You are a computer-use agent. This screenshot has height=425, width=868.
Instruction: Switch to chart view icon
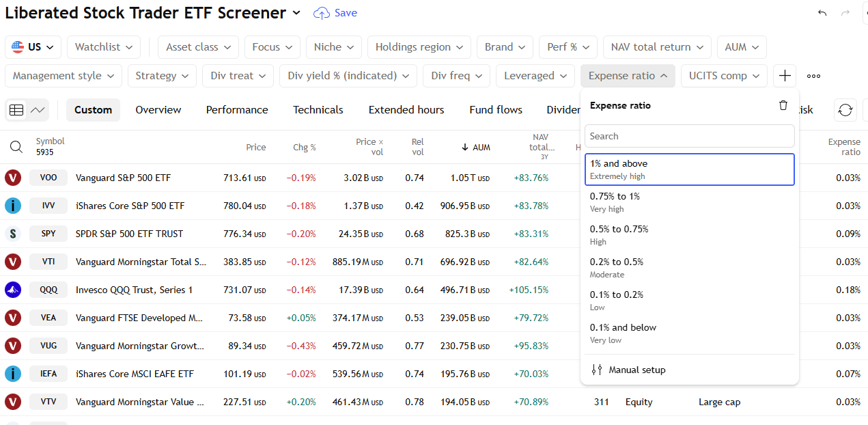(x=38, y=110)
